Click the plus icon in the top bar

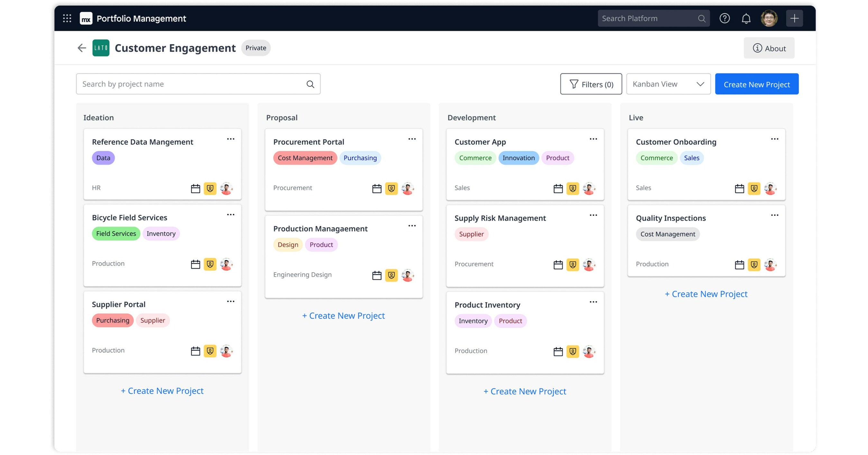[x=795, y=18]
